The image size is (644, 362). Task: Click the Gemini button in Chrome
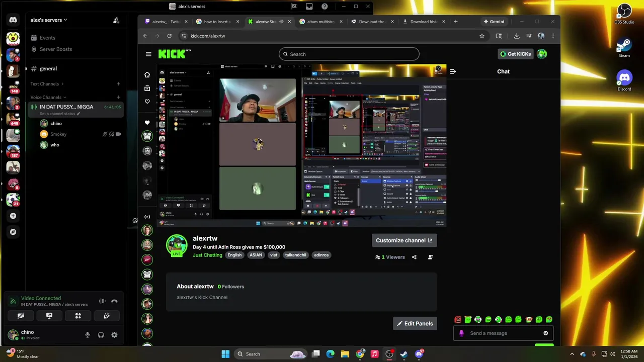tap(494, 22)
